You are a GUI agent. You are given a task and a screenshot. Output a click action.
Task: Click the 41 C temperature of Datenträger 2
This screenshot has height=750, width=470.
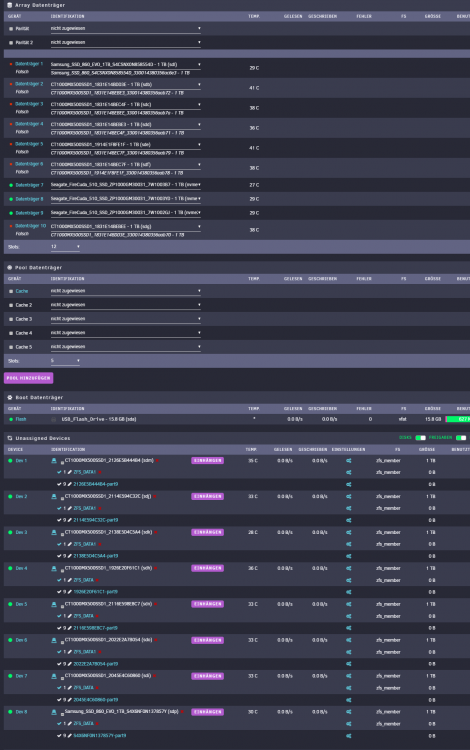[x=254, y=88]
